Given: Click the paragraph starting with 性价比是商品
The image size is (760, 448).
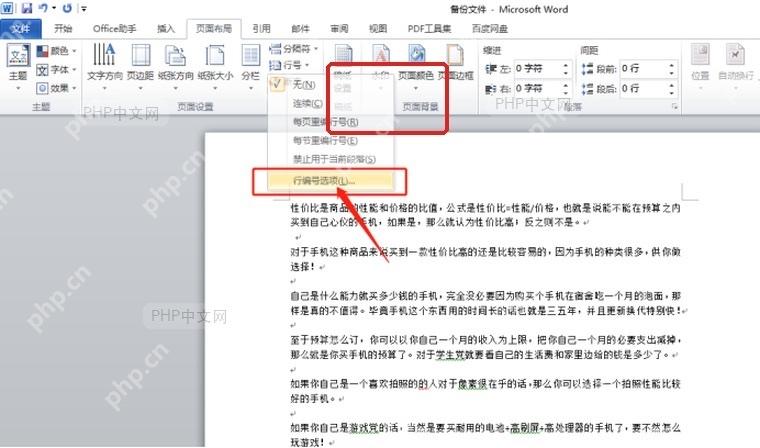Looking at the screenshot, I should point(486,215).
